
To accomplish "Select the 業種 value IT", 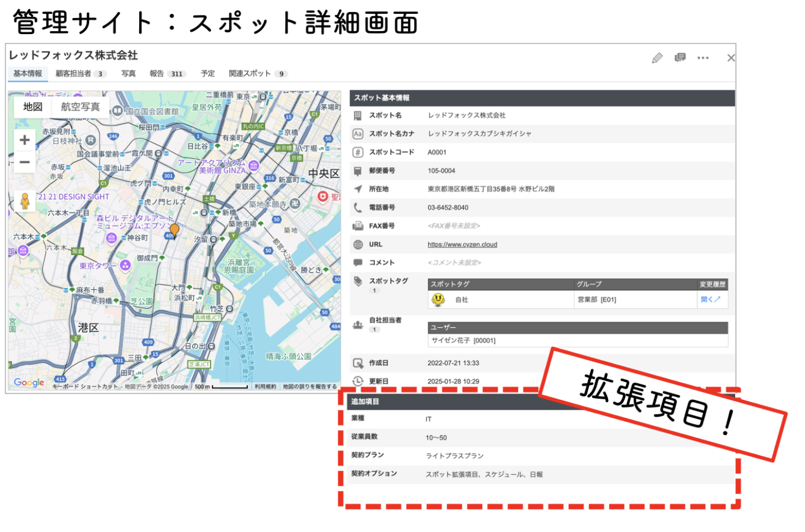I will click(428, 419).
